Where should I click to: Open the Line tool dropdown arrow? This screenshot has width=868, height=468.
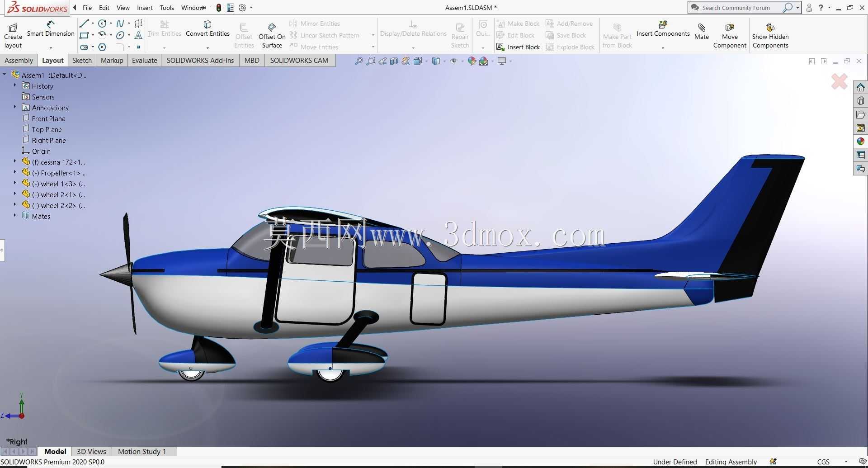(93, 24)
